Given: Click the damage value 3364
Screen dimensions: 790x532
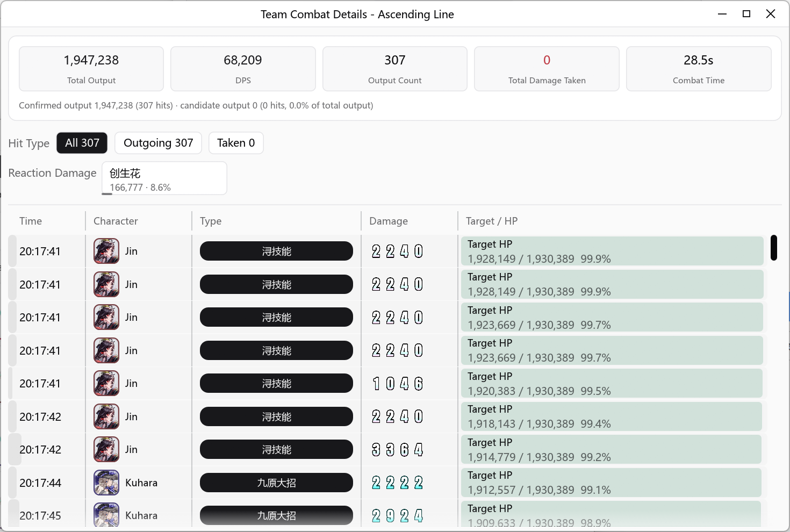Looking at the screenshot, I should 398,449.
